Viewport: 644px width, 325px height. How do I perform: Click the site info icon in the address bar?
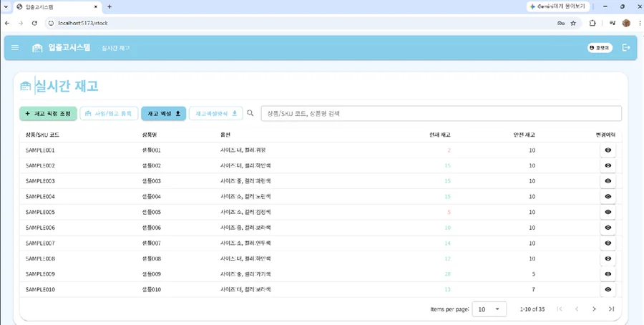pos(52,23)
